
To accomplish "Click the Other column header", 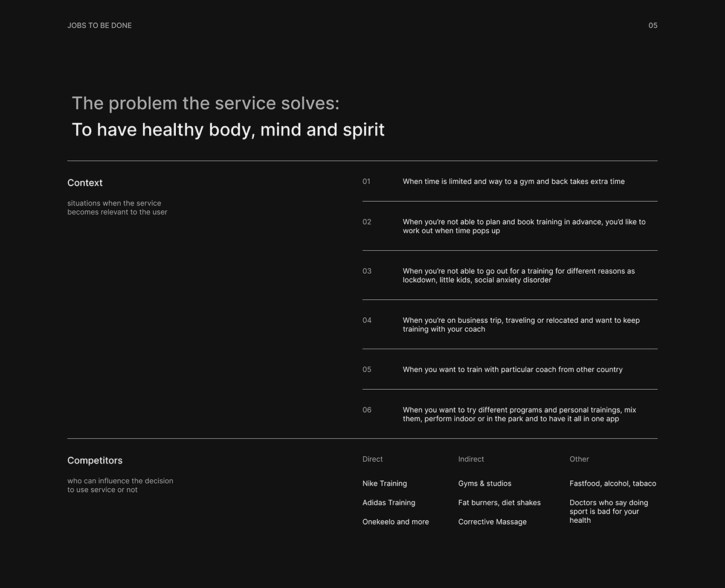I will (579, 459).
